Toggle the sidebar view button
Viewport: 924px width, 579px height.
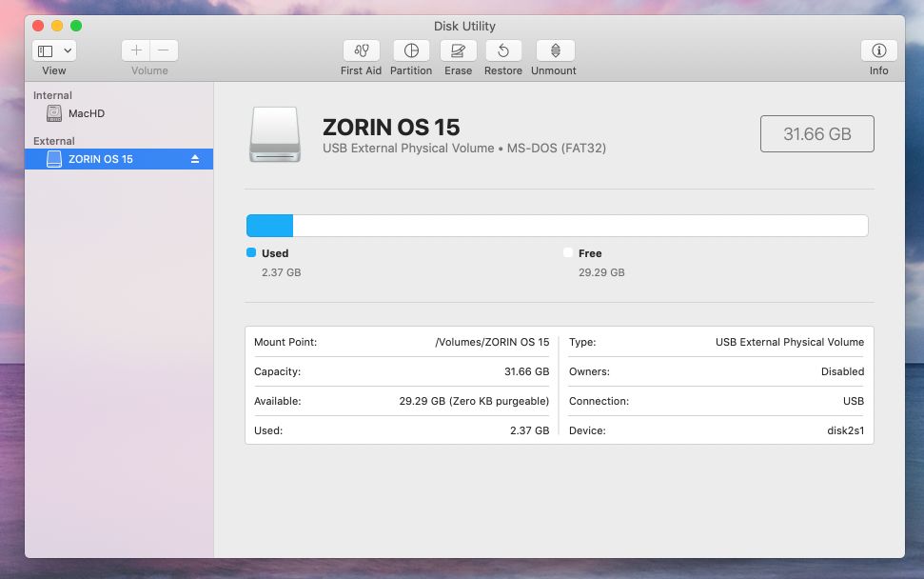pyautogui.click(x=46, y=50)
